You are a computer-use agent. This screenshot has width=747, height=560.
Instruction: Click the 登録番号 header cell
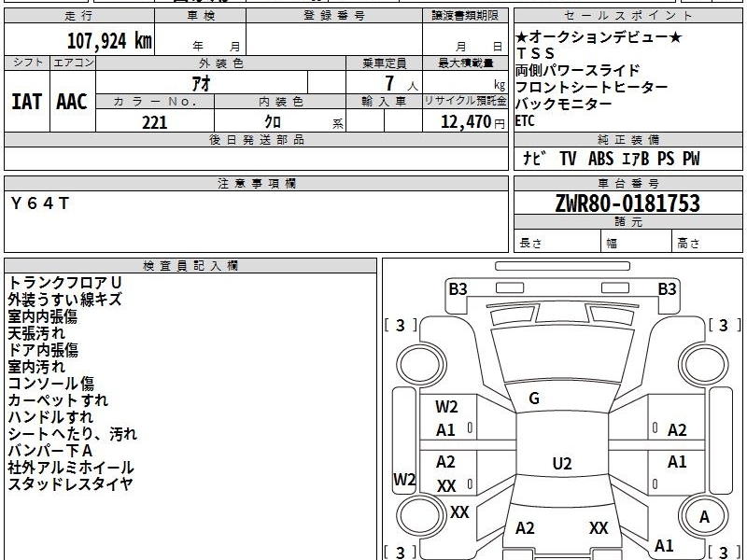[x=334, y=16]
